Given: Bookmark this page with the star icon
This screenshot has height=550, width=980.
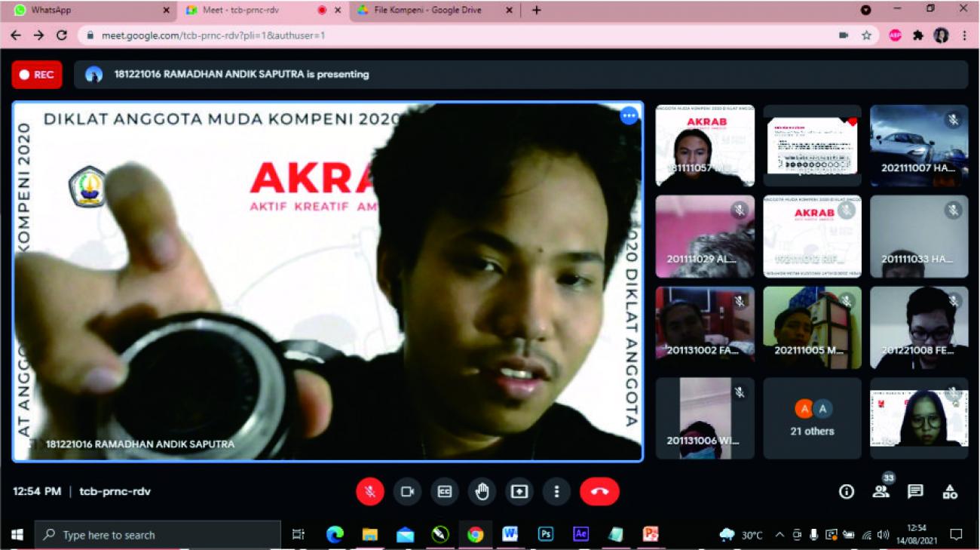Looking at the screenshot, I should tap(866, 35).
